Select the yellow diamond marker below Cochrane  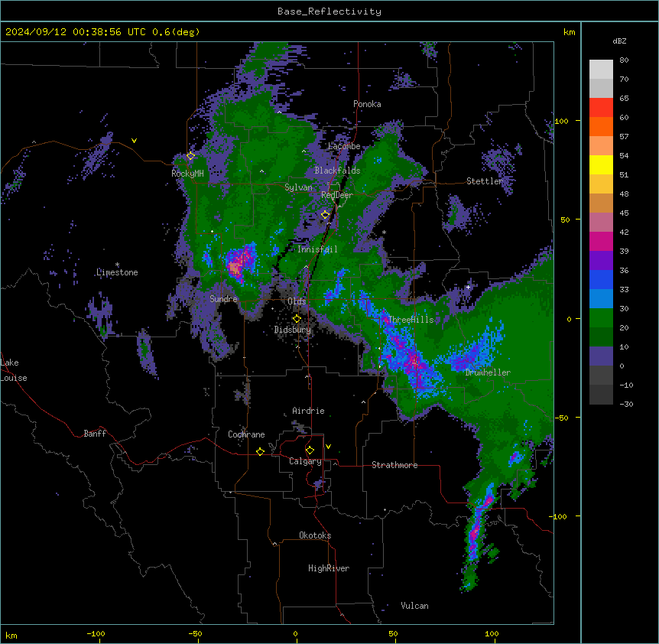coord(260,451)
